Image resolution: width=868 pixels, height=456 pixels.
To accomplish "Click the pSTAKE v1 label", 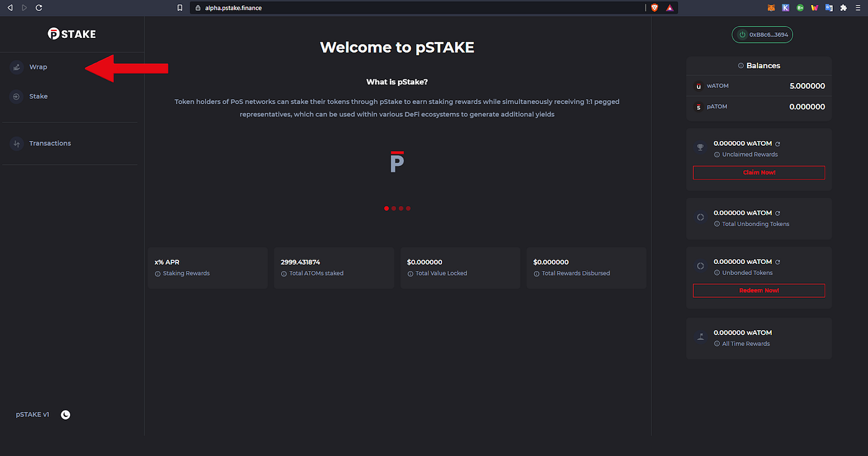I will click(x=32, y=414).
